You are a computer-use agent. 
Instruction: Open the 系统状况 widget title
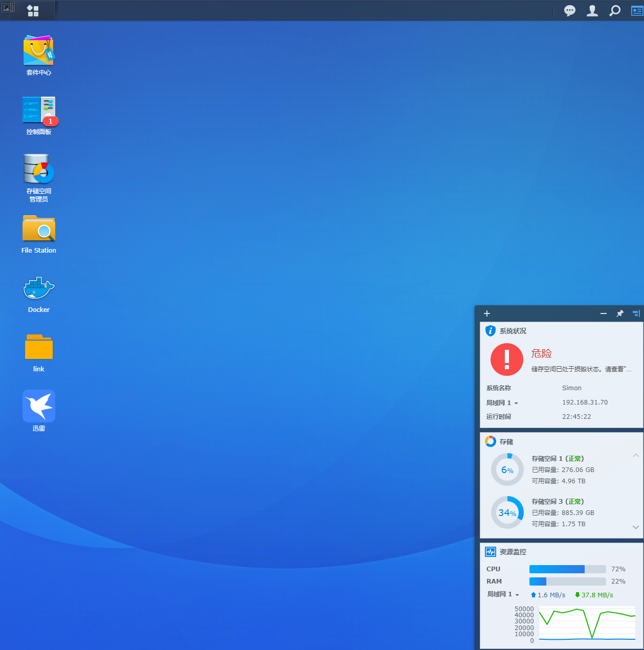click(x=513, y=331)
